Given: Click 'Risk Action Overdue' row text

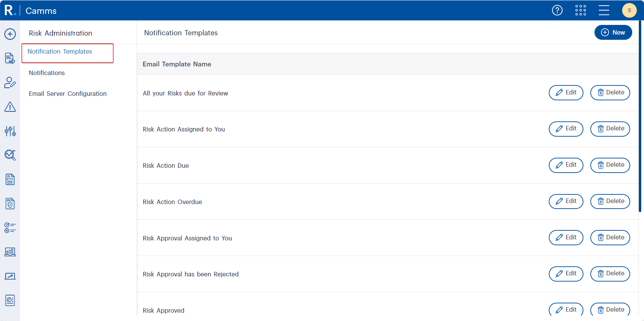Looking at the screenshot, I should [x=172, y=202].
